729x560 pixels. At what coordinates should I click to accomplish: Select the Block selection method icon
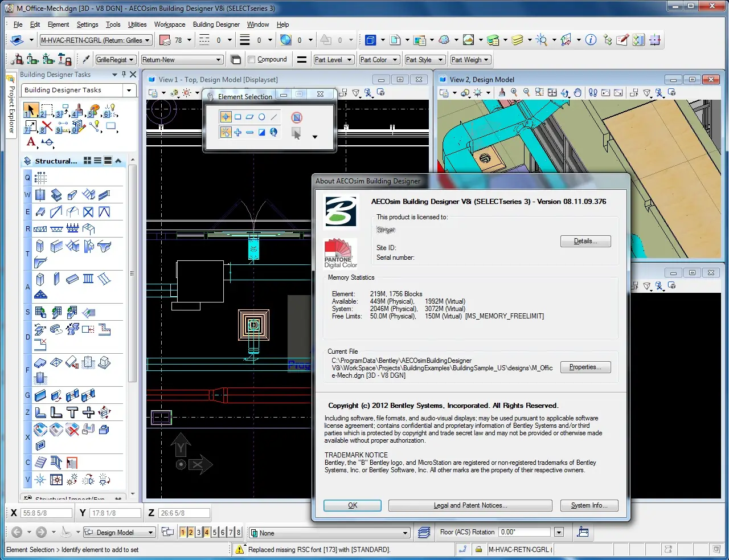[x=237, y=117]
